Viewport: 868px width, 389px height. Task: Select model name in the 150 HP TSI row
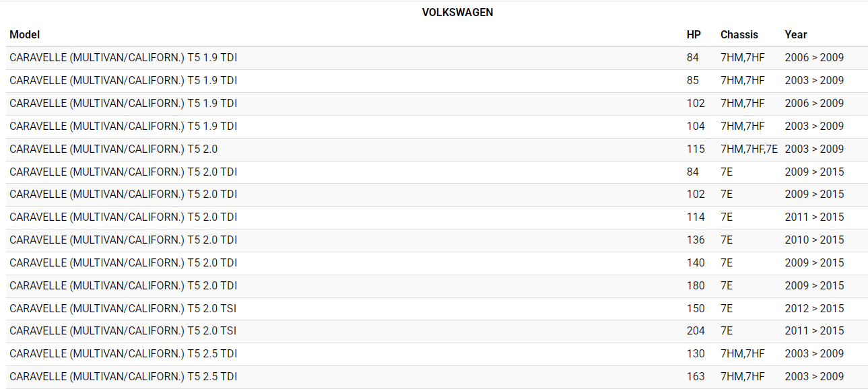[x=123, y=308]
